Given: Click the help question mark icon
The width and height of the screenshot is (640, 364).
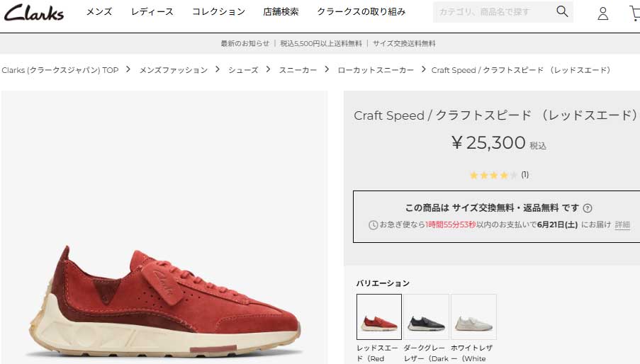Looking at the screenshot, I should pos(588,208).
